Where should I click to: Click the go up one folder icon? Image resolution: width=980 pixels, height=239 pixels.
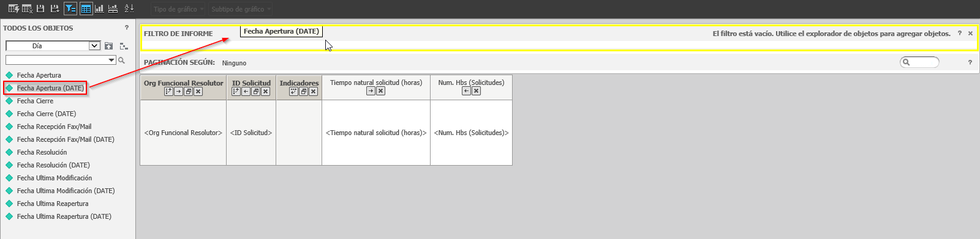(109, 46)
